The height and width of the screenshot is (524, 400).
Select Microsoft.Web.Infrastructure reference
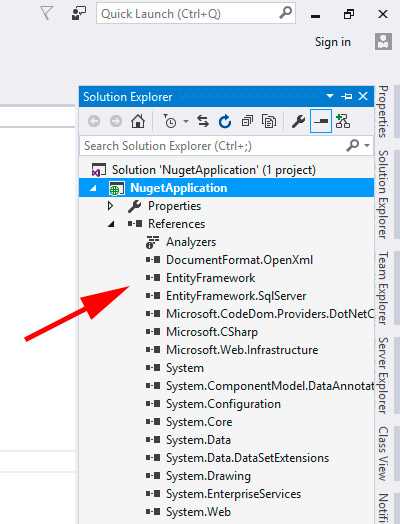pos(242,350)
